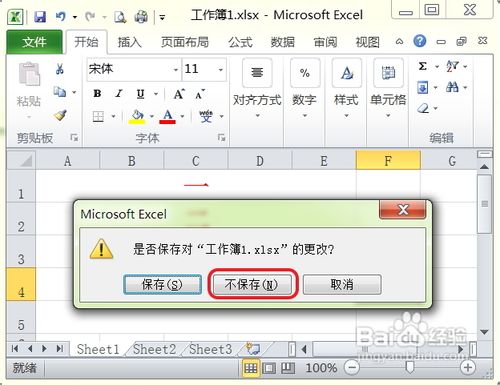Select the Format Painter brush
Screen dimensions: 500x385
[60, 115]
